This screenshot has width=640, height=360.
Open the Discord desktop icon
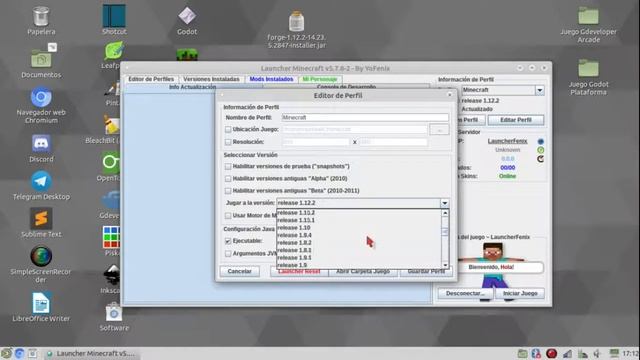(x=41, y=144)
